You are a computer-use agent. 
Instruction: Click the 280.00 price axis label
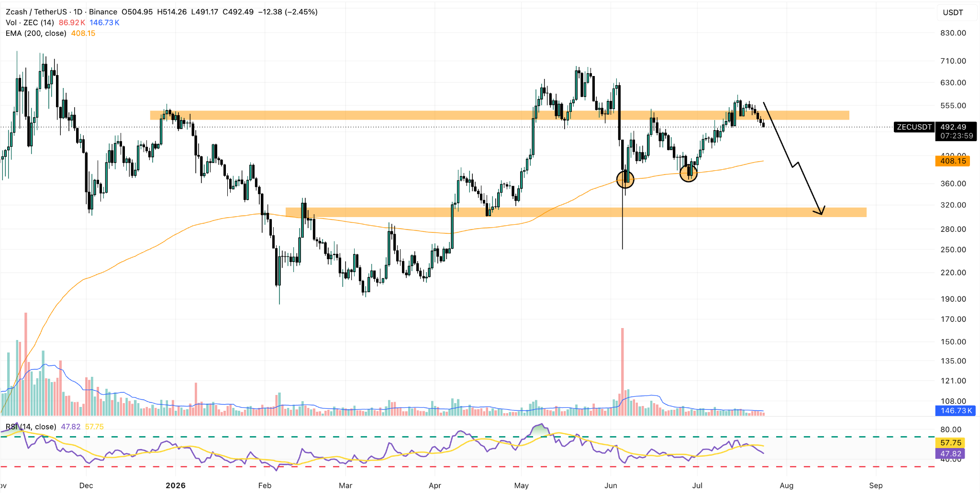tap(953, 229)
